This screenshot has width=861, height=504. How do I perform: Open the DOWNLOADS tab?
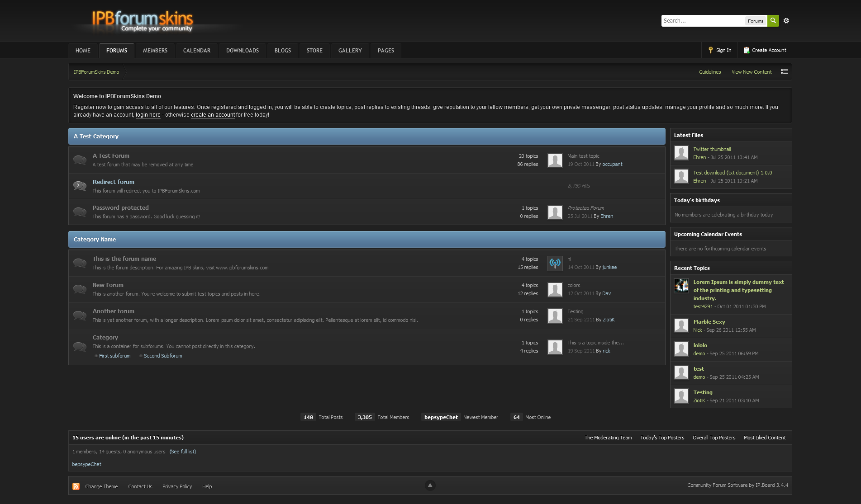click(x=243, y=51)
